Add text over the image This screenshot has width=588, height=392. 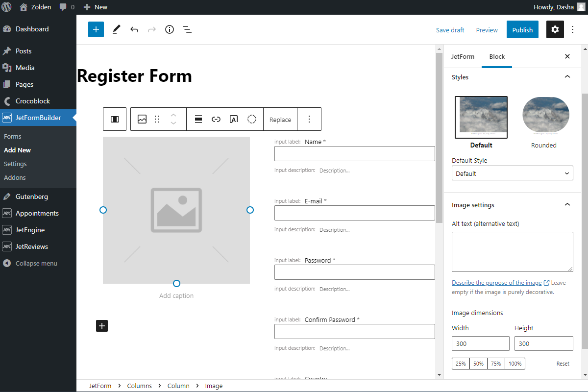pyautogui.click(x=234, y=119)
